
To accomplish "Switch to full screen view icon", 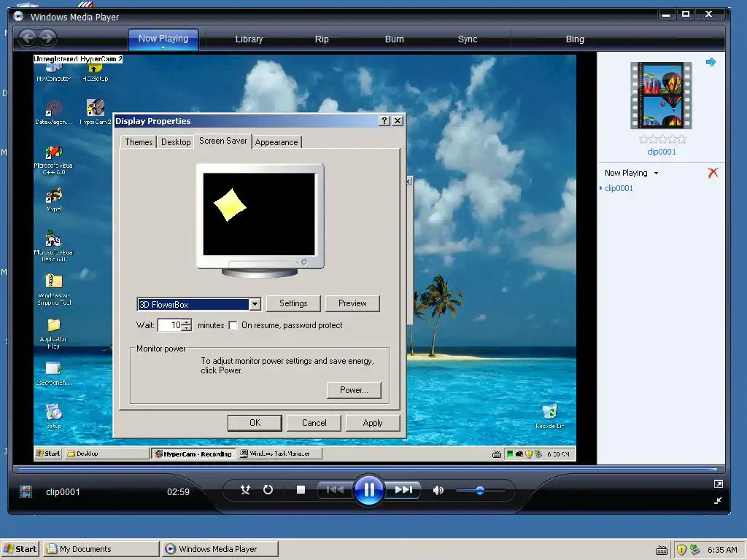I will tap(719, 484).
